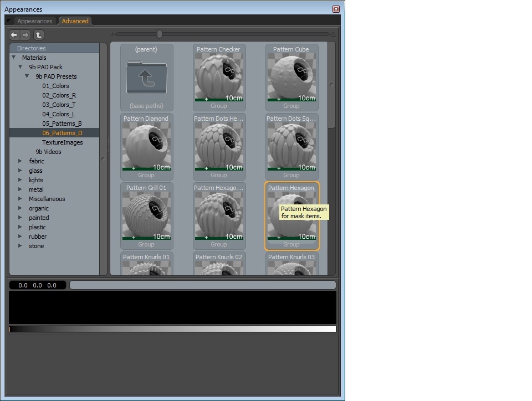Click the small triangle at slider's left end
This screenshot has width=532, height=401.
(112, 34)
